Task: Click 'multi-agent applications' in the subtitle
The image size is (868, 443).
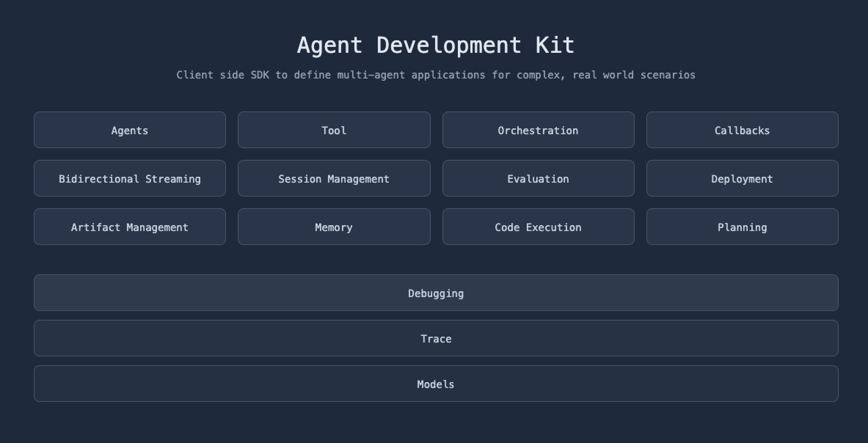Action: 411,75
